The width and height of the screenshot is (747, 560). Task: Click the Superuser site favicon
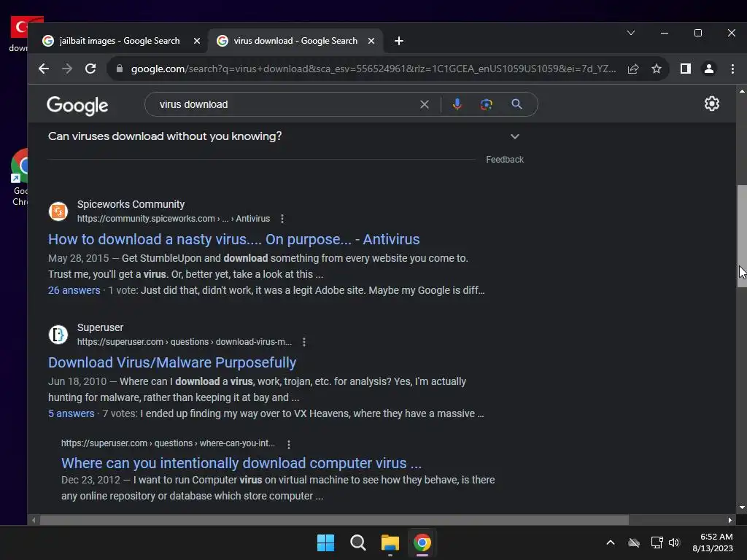click(58, 335)
